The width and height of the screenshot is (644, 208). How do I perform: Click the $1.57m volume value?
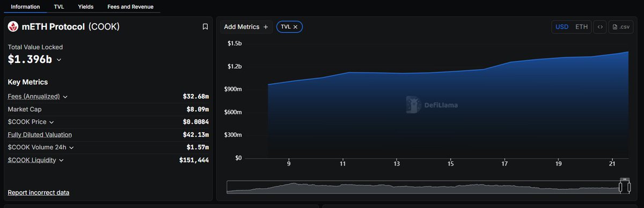coord(197,147)
